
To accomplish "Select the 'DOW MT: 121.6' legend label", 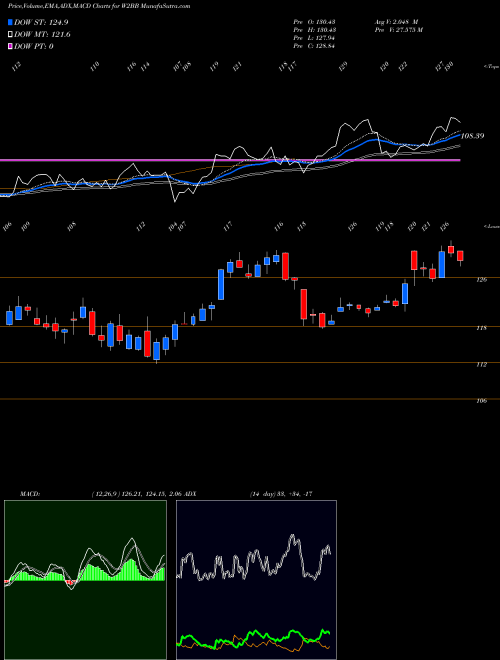I will tap(42, 35).
